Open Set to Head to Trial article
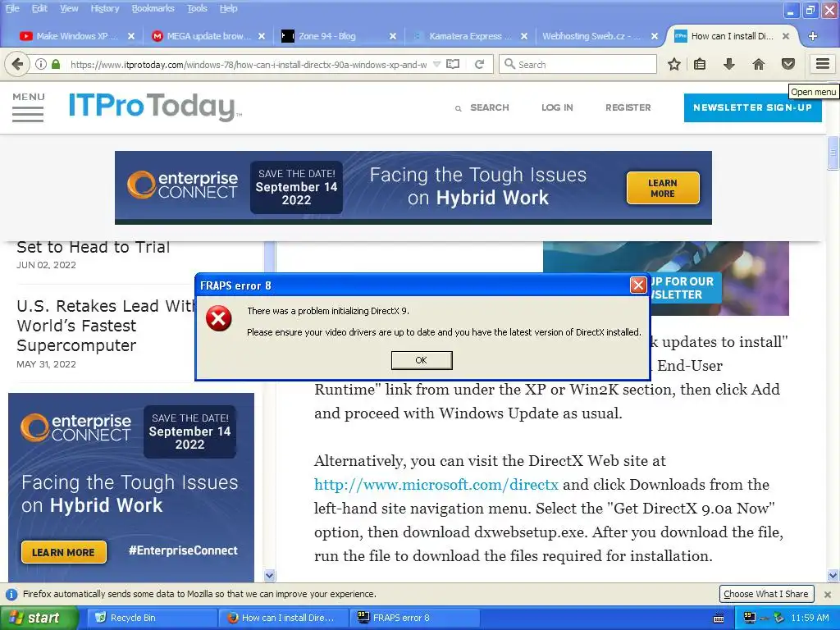This screenshot has width=840, height=630. [x=94, y=247]
